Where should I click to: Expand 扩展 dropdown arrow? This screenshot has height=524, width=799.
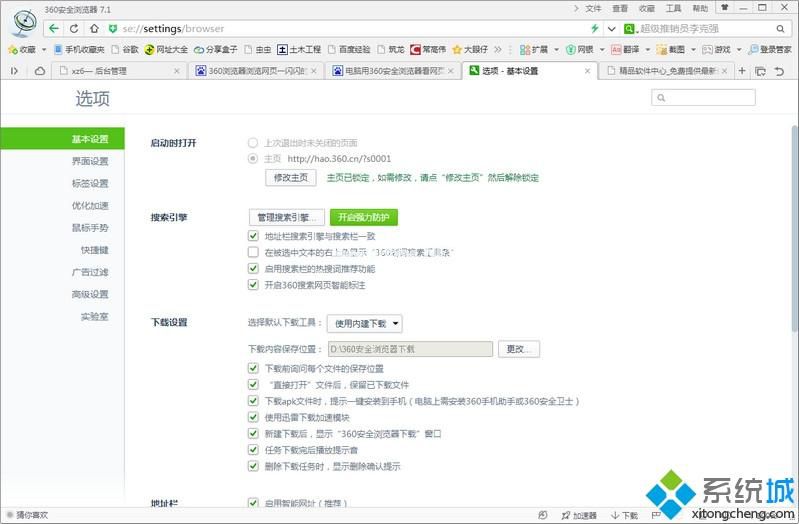tap(556, 49)
